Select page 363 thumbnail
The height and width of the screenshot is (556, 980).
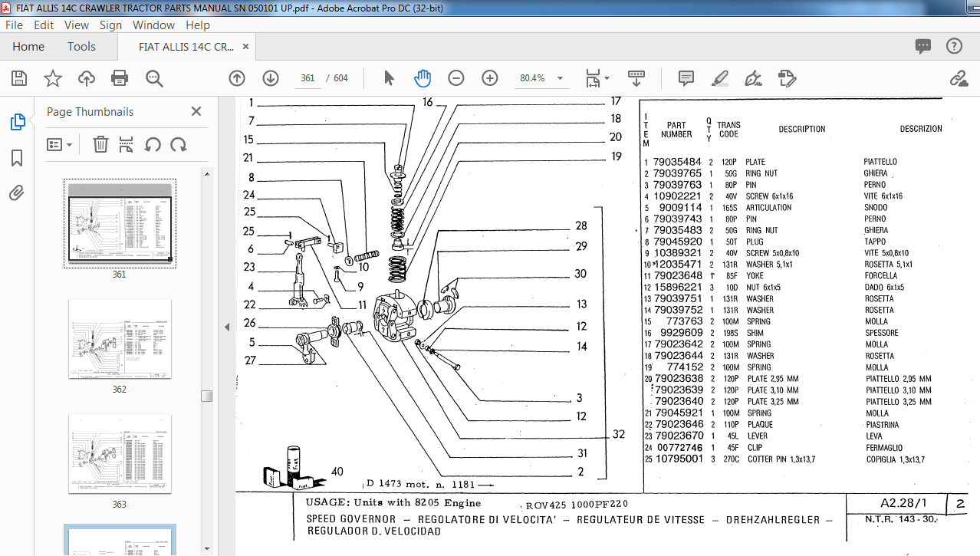(x=120, y=454)
